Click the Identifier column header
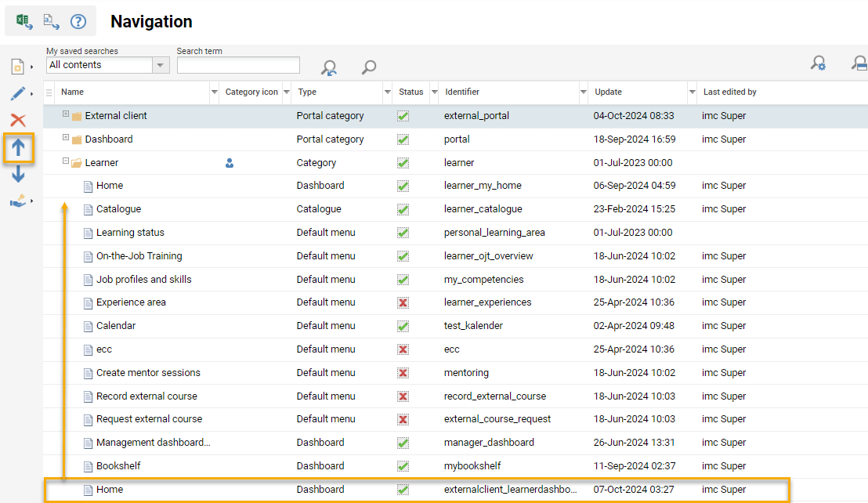868x503 pixels. click(462, 92)
